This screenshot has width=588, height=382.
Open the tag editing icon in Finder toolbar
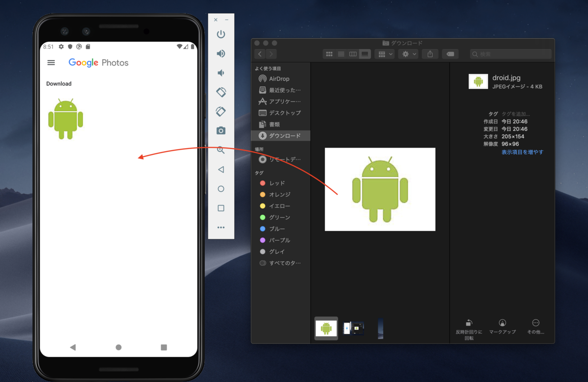[x=450, y=53]
